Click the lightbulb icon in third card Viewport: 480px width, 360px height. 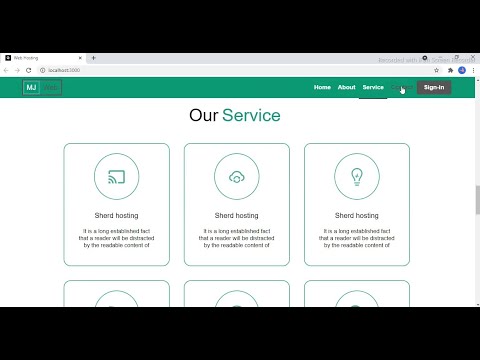(357, 177)
